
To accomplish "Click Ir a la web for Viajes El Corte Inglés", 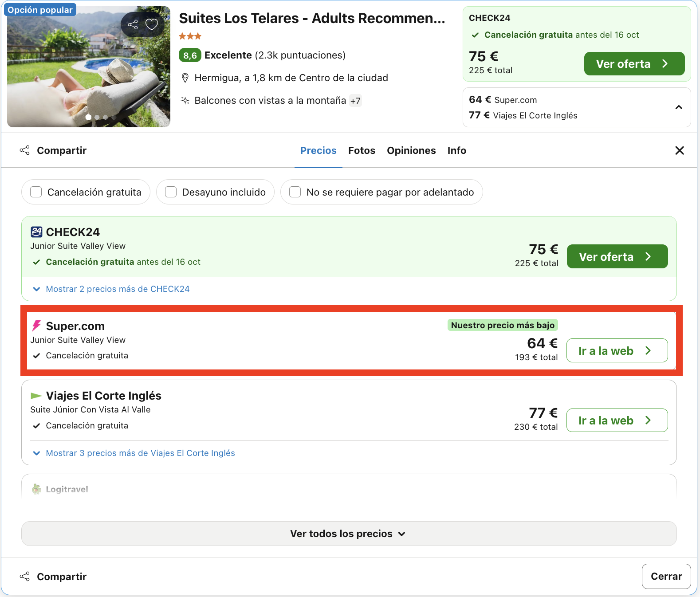I will tap(617, 420).
